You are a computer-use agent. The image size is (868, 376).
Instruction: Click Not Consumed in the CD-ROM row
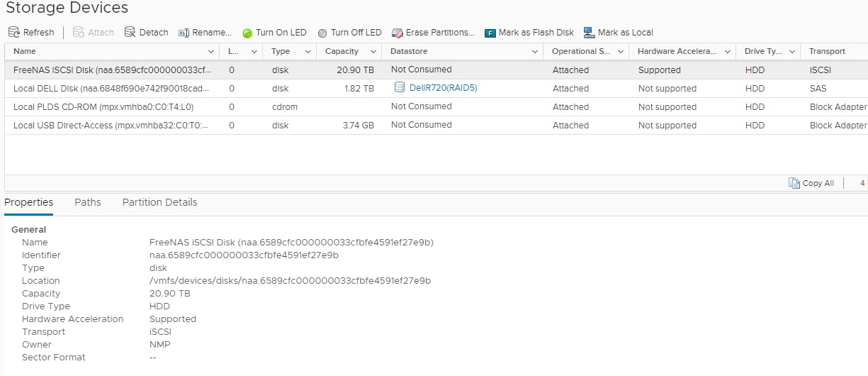pos(421,106)
